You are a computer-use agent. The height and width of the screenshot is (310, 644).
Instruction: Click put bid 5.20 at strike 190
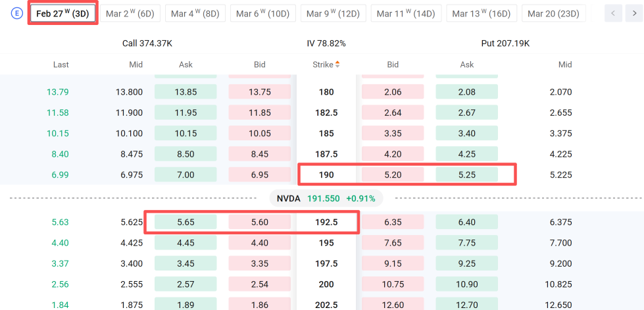(393, 174)
